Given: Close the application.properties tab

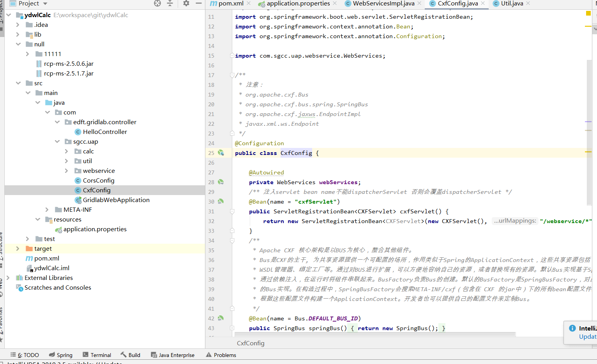Looking at the screenshot, I should (335, 4).
